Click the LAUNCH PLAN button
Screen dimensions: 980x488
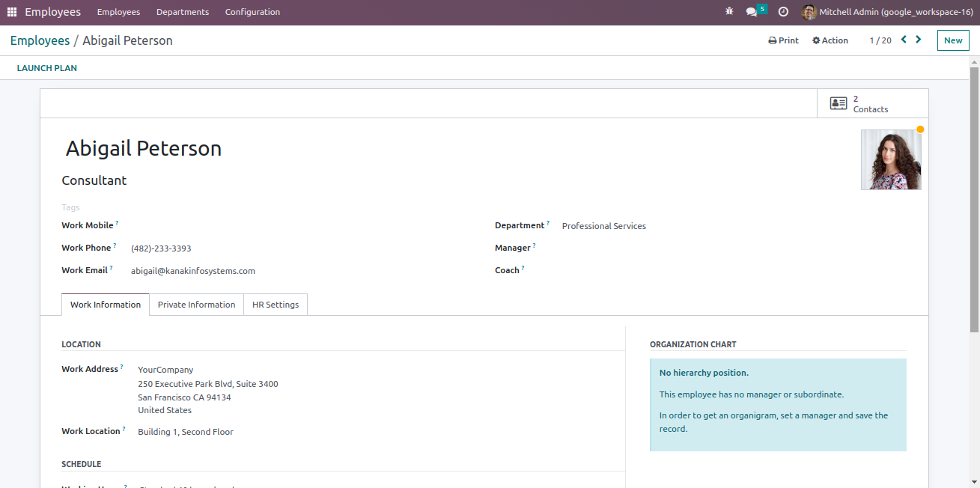[47, 68]
